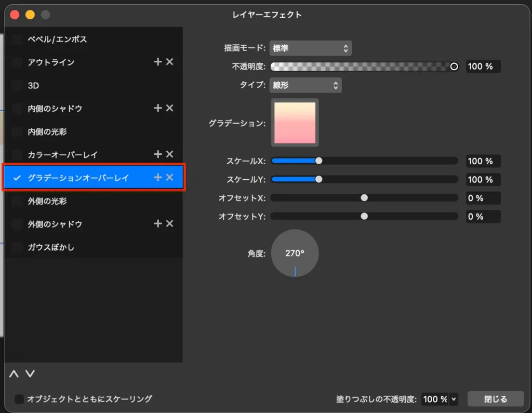This screenshot has width=532, height=413.
Task: Open the gradient preview swatch
Action: click(x=295, y=123)
